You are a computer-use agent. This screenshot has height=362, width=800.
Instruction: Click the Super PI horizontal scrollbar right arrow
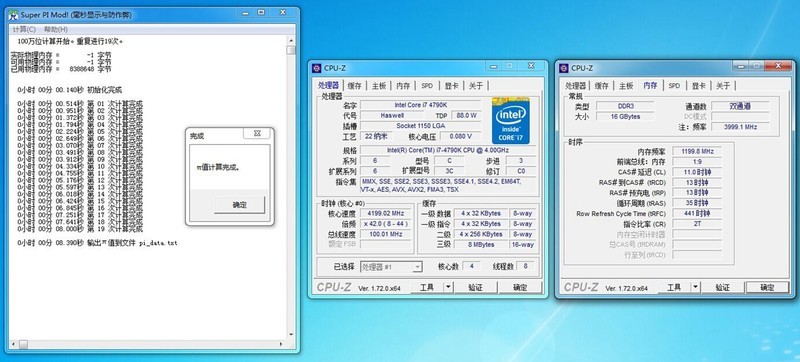click(x=282, y=344)
